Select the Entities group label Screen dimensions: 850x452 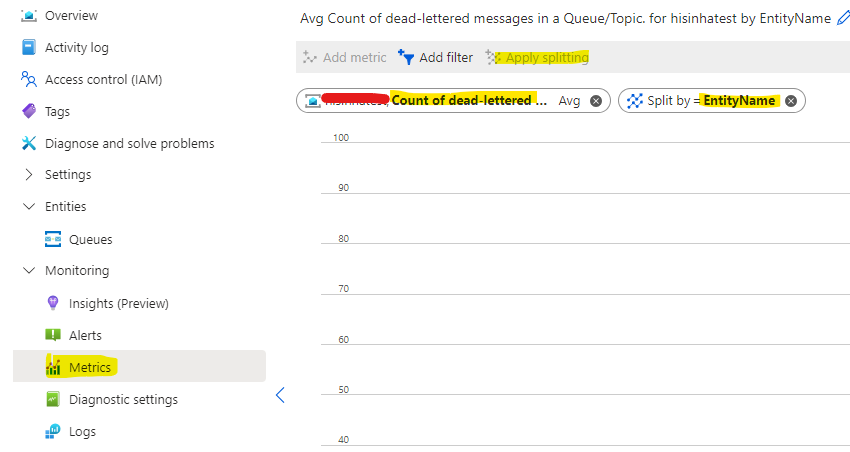pyautogui.click(x=66, y=206)
